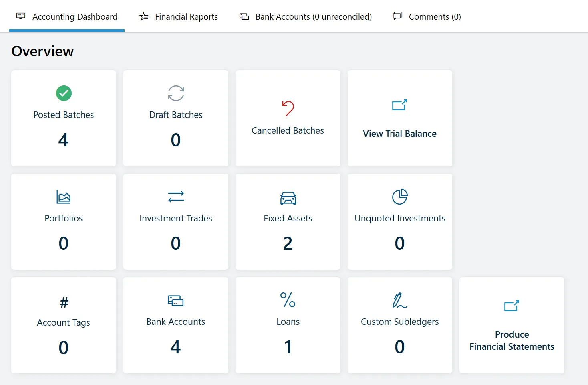This screenshot has height=385, width=588.
Task: Click the red Cancelled Batches undo arrow icon
Action: click(x=288, y=108)
